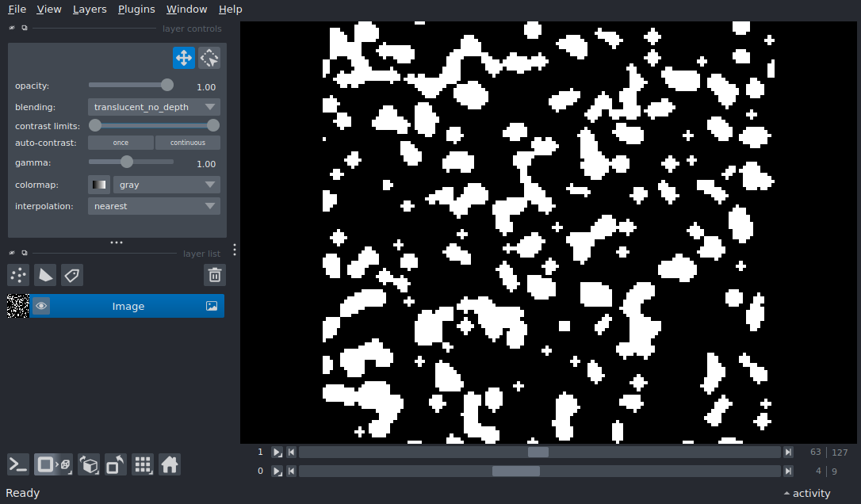Open the interpolation nearest dropdown

coord(154,206)
